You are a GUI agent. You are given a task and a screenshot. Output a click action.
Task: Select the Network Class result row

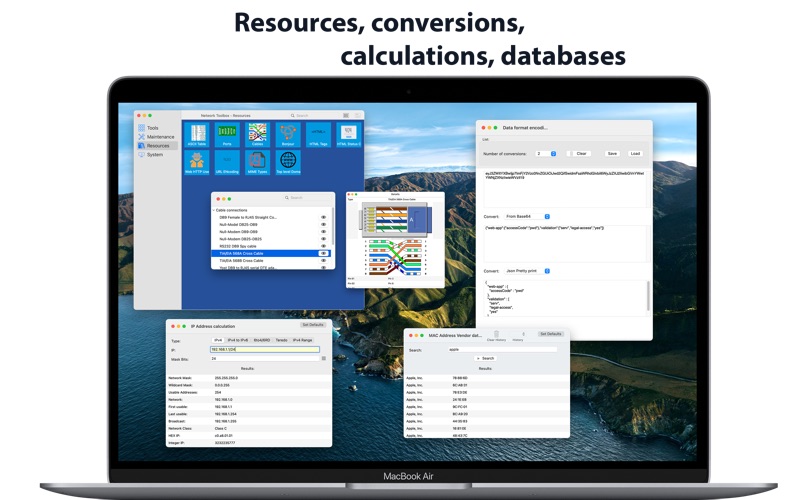click(x=249, y=429)
